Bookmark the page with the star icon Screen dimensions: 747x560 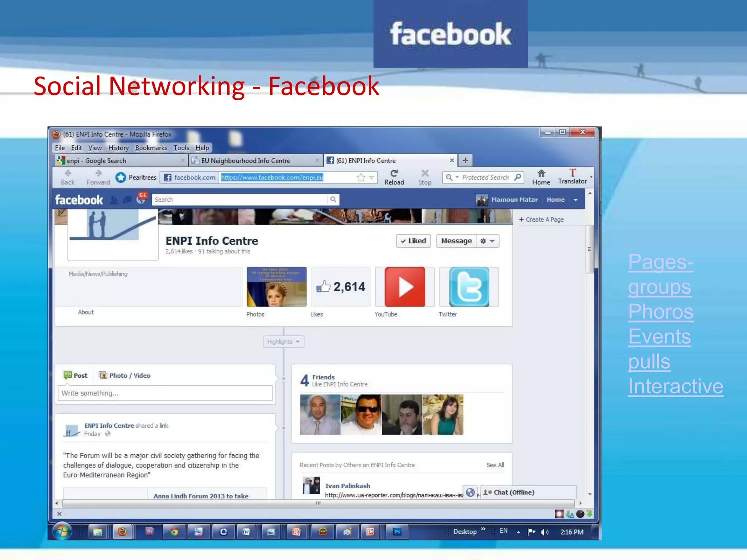pos(361,178)
